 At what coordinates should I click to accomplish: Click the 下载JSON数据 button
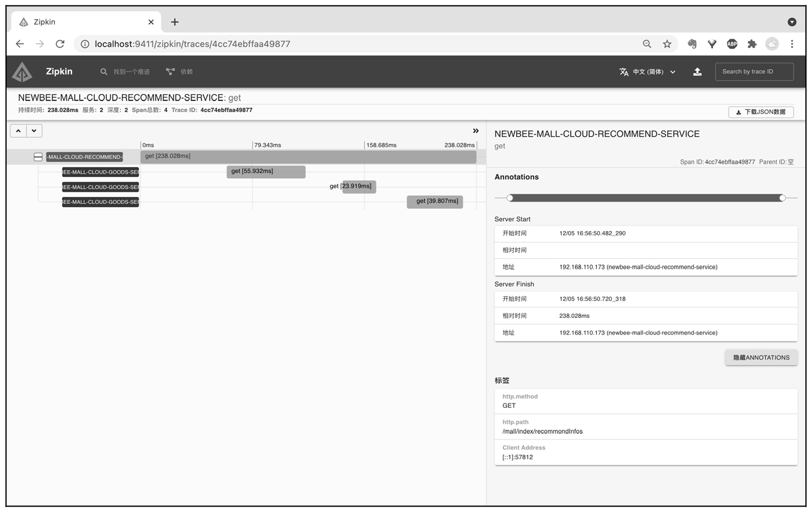761,112
